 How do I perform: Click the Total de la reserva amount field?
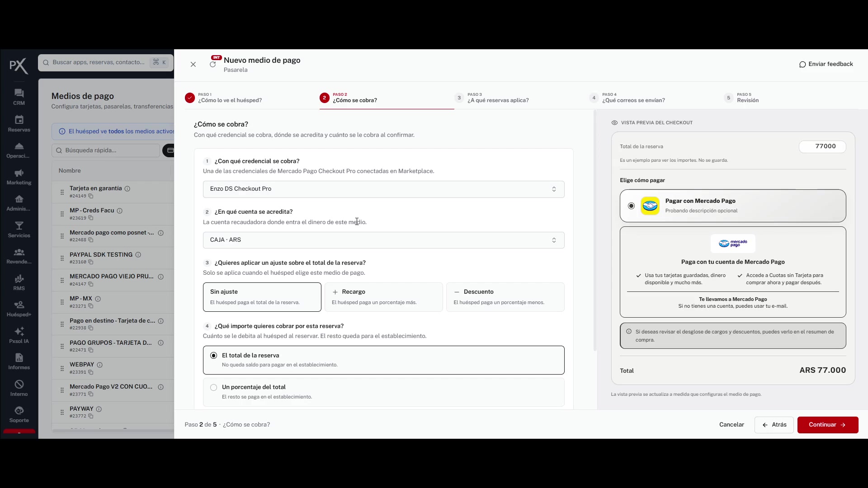point(822,146)
